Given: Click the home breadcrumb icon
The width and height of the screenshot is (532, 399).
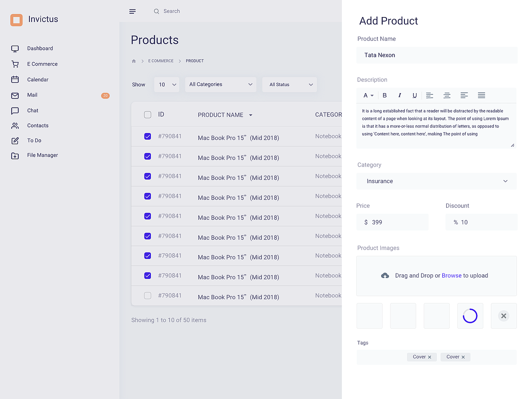Looking at the screenshot, I should pyautogui.click(x=134, y=61).
